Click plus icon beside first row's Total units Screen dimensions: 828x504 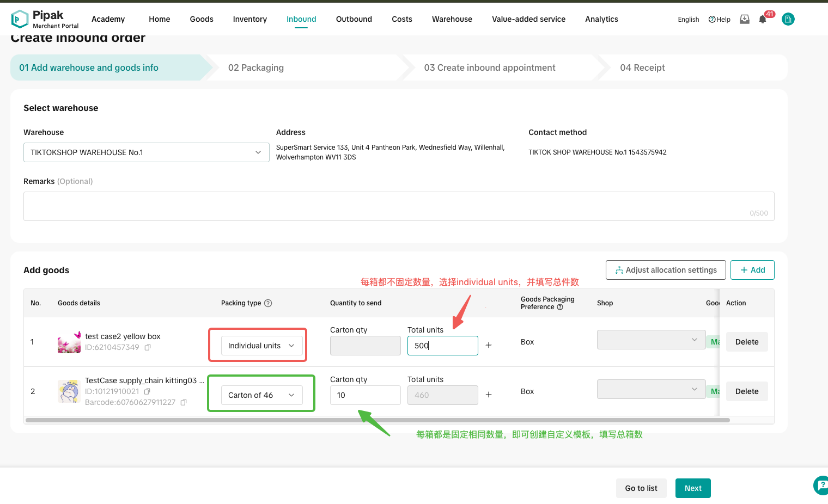(x=489, y=346)
